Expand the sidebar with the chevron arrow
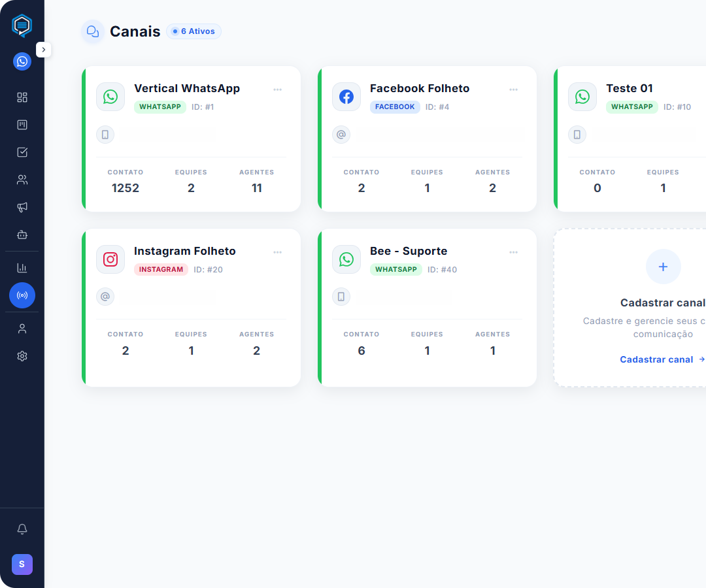The height and width of the screenshot is (588, 706). 44,50
